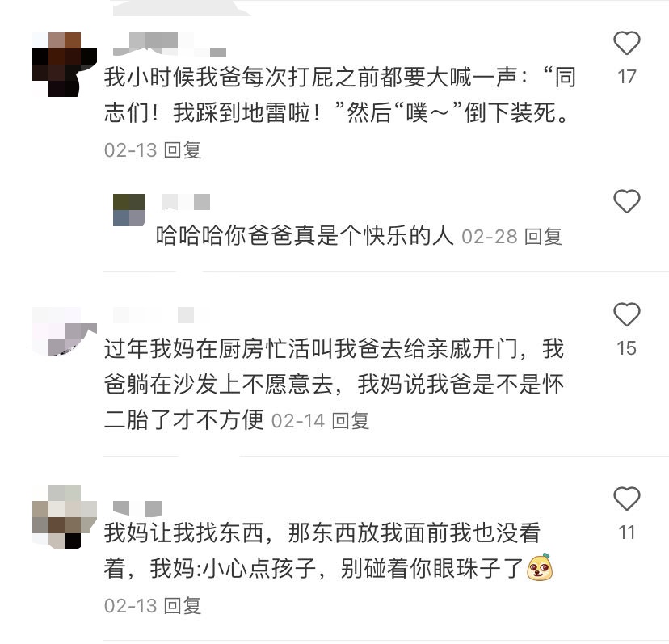The width and height of the screenshot is (669, 644).
Task: Reply to the 02-28 comment
Action: (x=543, y=237)
